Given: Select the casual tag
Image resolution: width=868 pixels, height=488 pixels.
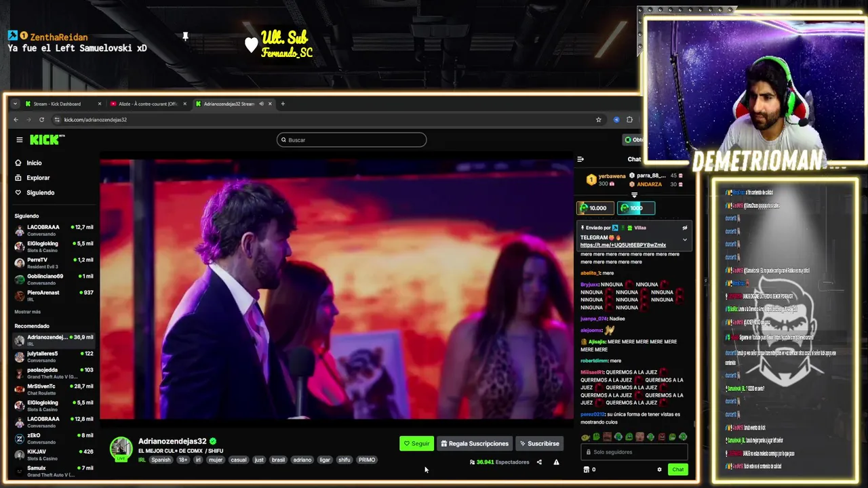Looking at the screenshot, I should tap(239, 460).
